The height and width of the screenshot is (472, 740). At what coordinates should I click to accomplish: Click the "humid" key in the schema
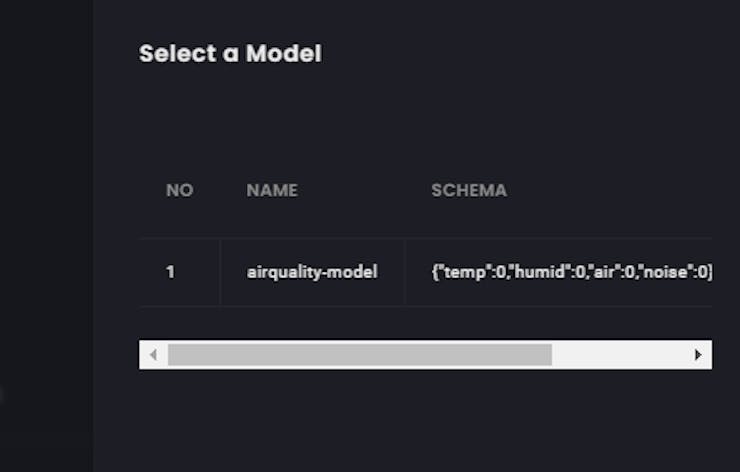point(524,271)
